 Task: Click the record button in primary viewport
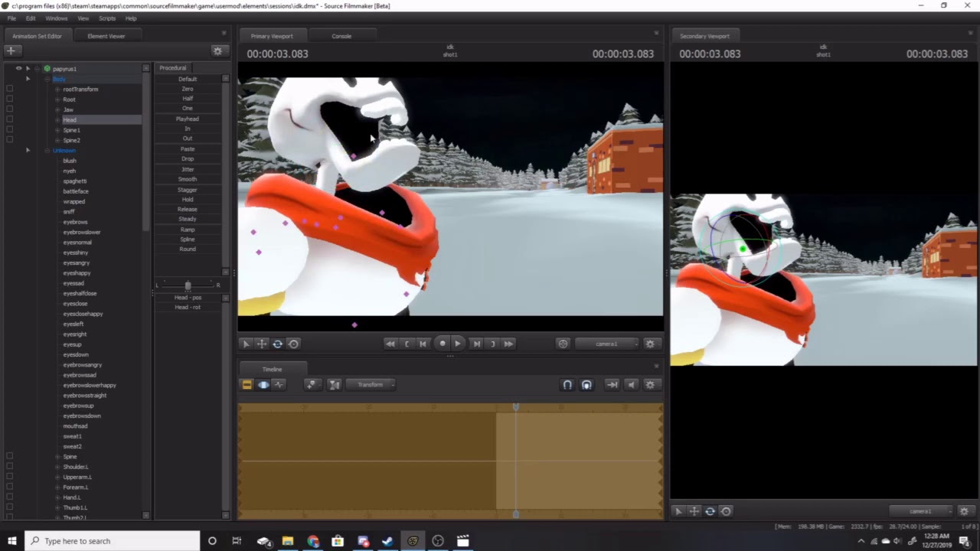click(x=443, y=344)
